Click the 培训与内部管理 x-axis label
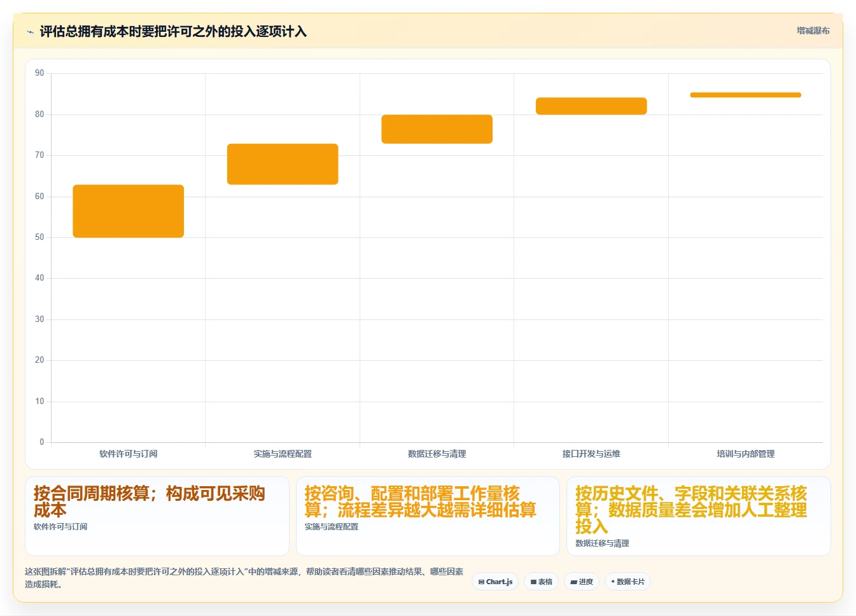 point(746,454)
